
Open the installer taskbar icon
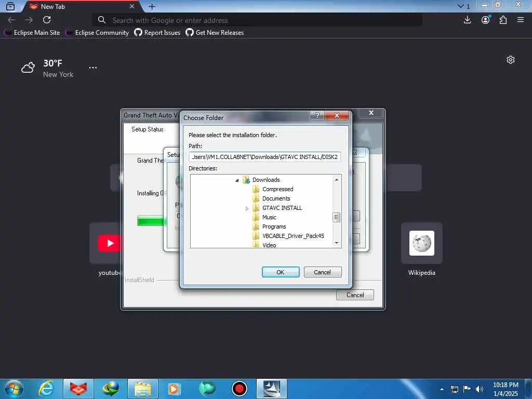click(x=271, y=389)
